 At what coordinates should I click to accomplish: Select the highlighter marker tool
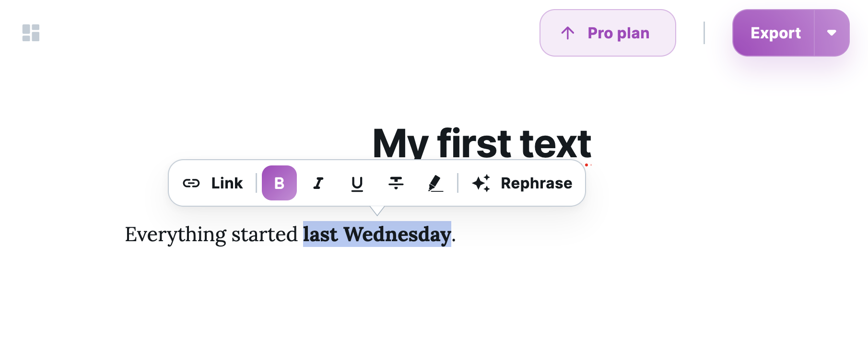[x=435, y=183]
